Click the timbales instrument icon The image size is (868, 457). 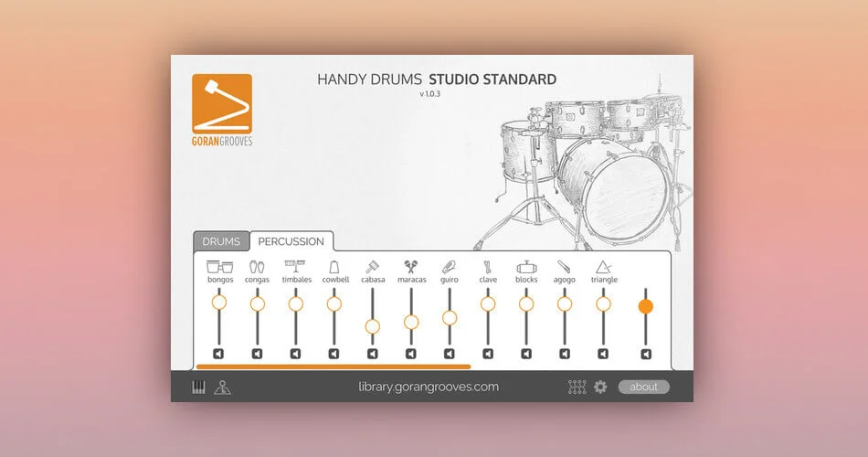[x=296, y=267]
